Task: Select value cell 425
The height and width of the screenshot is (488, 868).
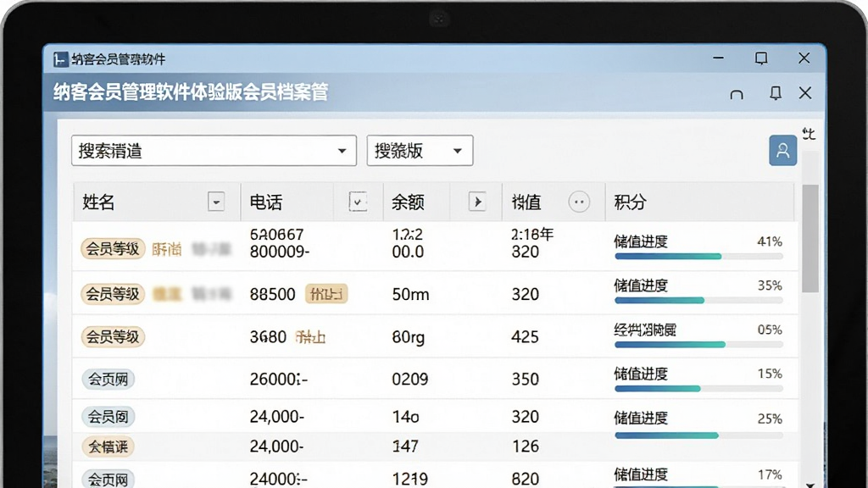Action: pos(525,336)
